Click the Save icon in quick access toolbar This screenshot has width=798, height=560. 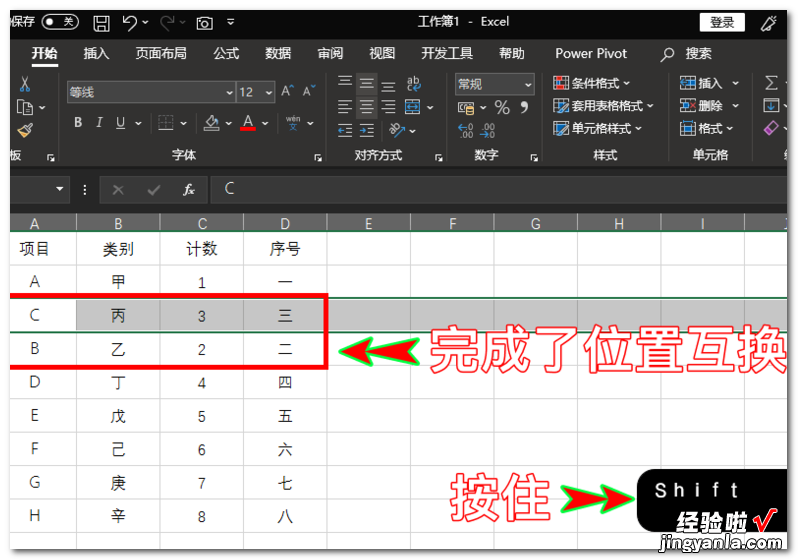click(101, 23)
